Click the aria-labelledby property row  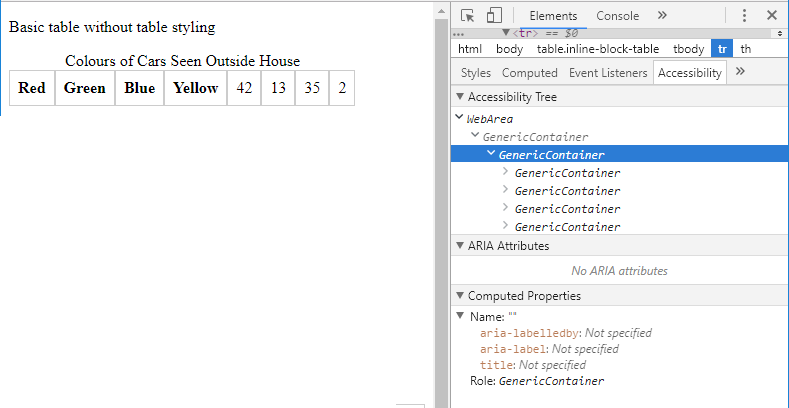[566, 333]
